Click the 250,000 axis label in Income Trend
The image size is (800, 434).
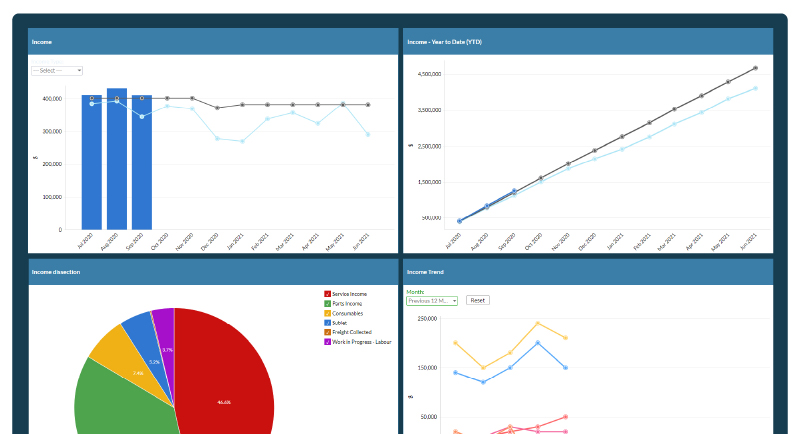point(427,319)
